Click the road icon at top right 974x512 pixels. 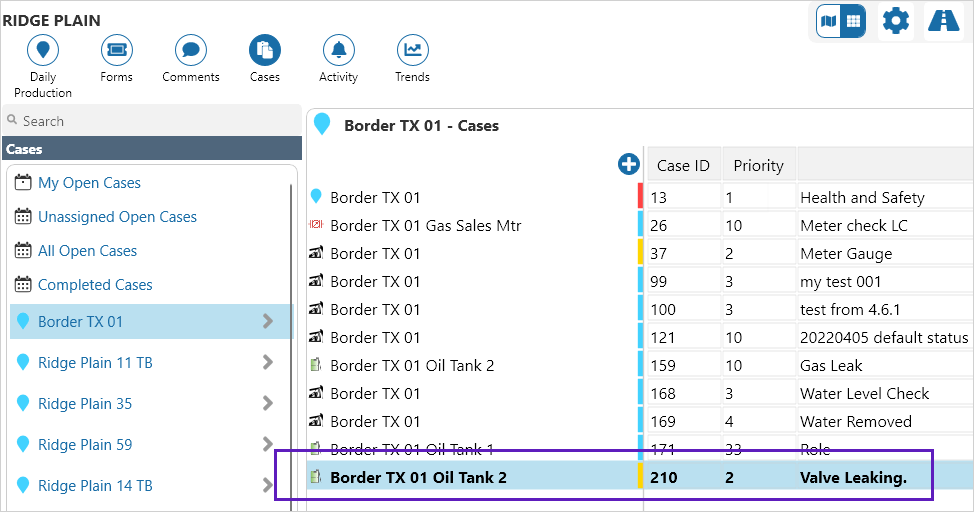pyautogui.click(x=943, y=21)
